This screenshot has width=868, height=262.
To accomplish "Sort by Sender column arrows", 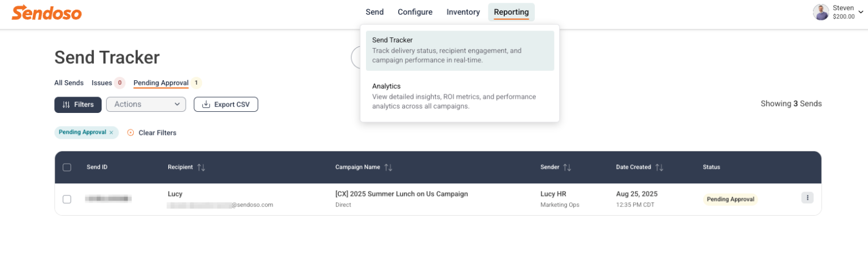I will click(x=567, y=167).
